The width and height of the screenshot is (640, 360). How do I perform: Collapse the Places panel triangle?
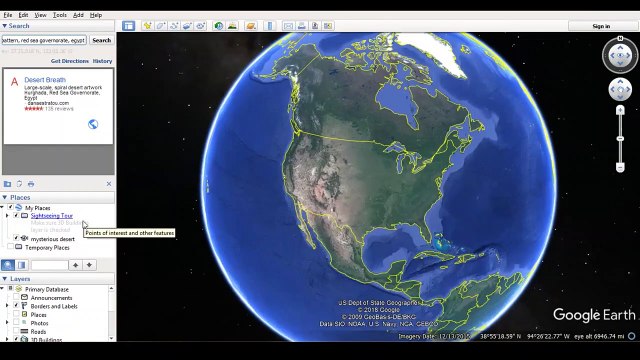4,197
